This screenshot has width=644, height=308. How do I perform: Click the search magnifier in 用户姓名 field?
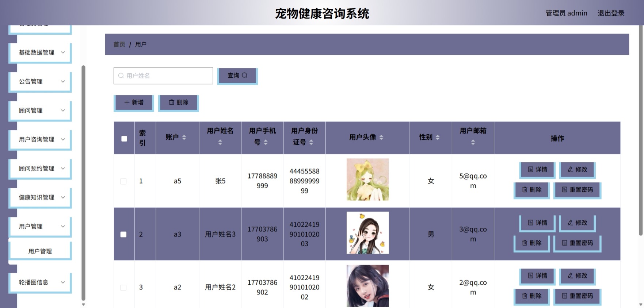click(121, 76)
